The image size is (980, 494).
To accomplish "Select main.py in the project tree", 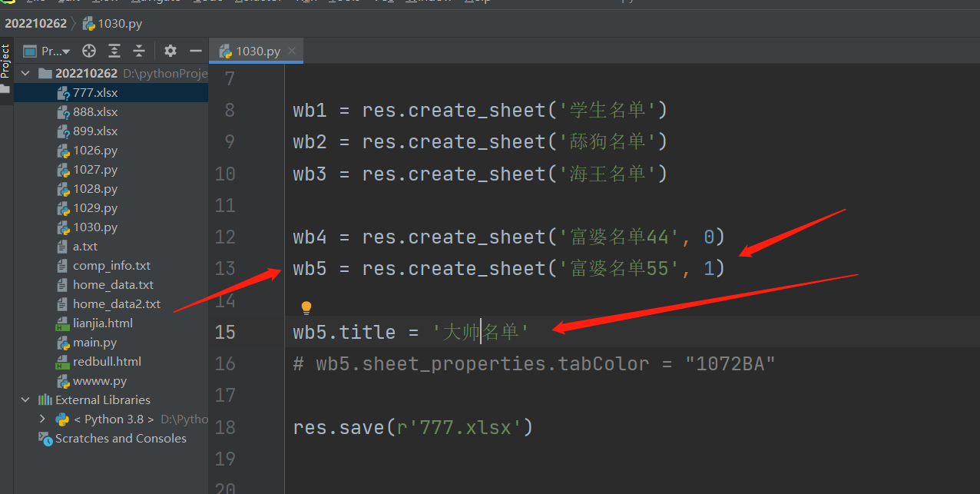I will coord(95,342).
